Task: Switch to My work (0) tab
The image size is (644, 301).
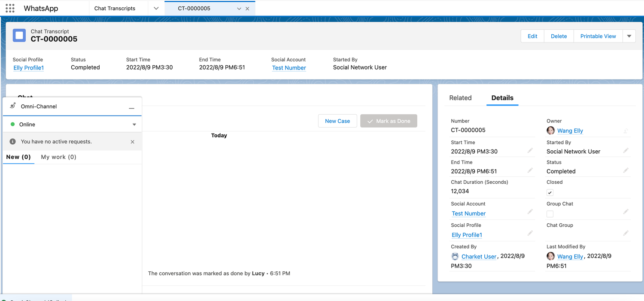Action: tap(59, 157)
